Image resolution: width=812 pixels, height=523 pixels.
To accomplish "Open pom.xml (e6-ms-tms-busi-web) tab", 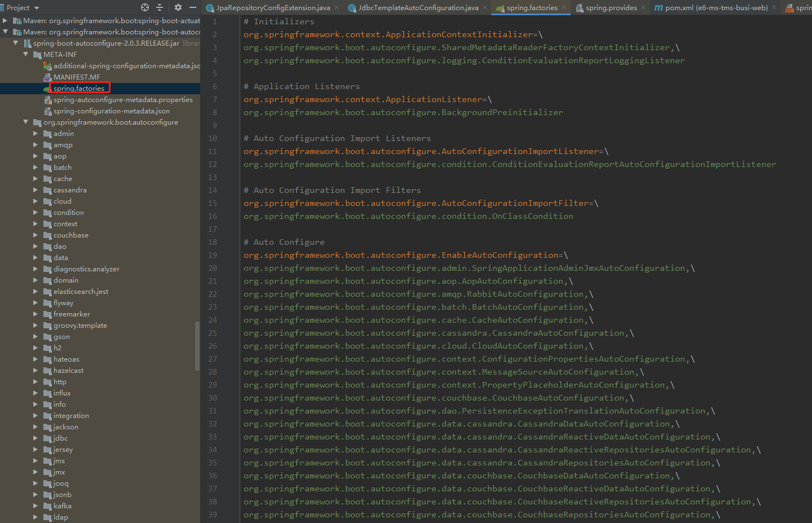I will point(716,8).
